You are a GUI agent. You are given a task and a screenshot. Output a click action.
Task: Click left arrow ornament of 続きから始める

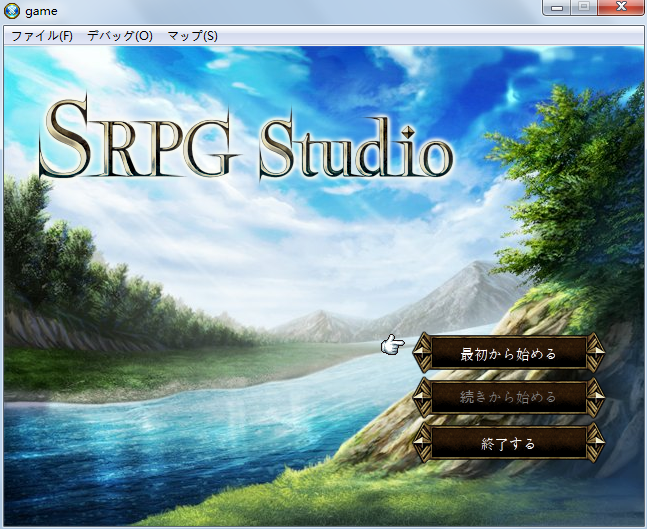point(422,397)
